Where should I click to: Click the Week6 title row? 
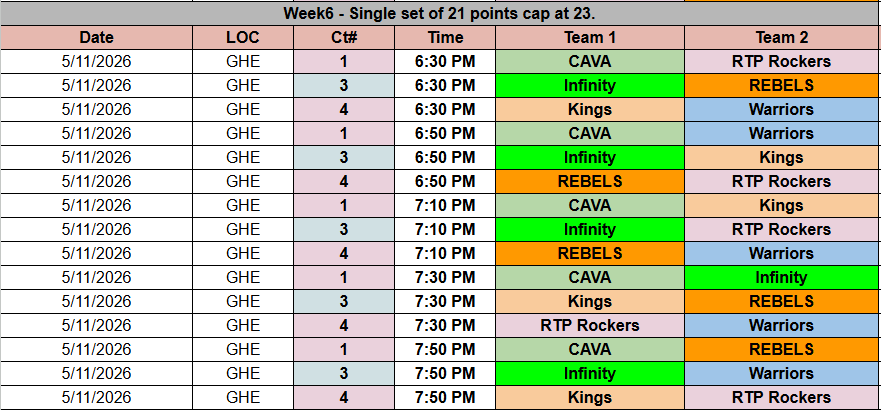(x=440, y=13)
